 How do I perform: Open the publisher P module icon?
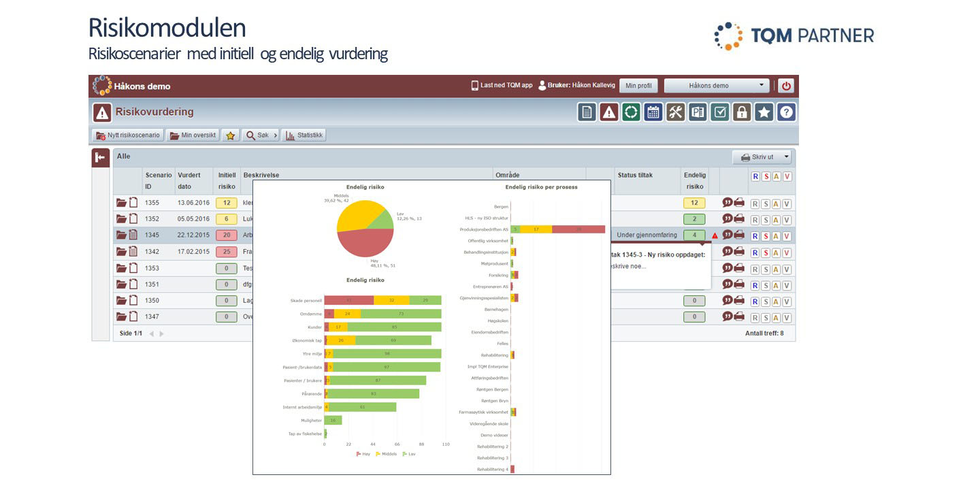pos(698,112)
